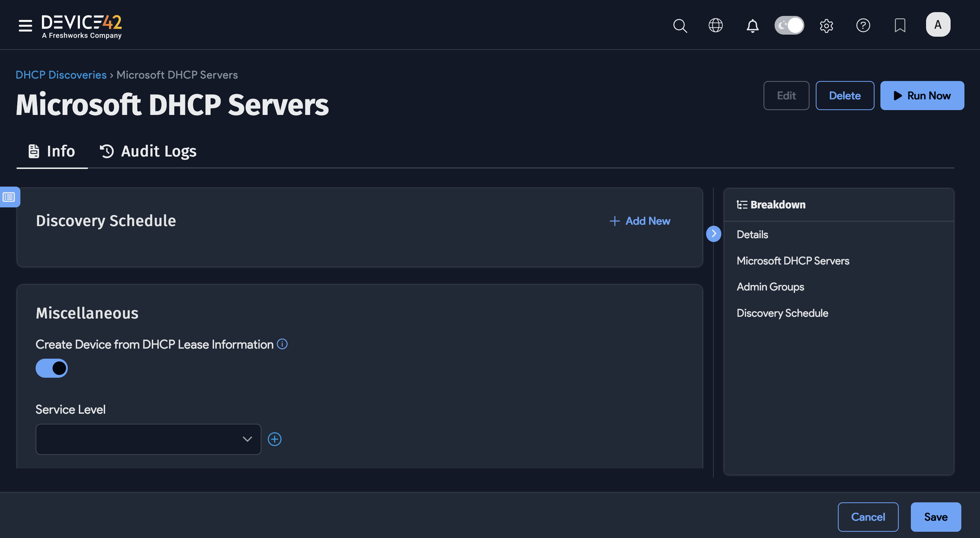Click the bookmark icon in the header

[x=900, y=26]
